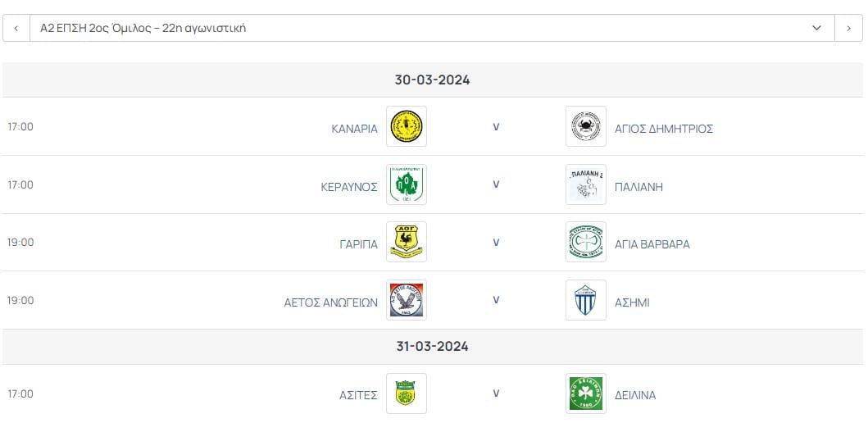Viewport: 868px width, 423px height.
Task: Click the ΑΓΙΟΣ ΔΗΜΗΤΡΙΟΣ crab logo
Action: 586,126
